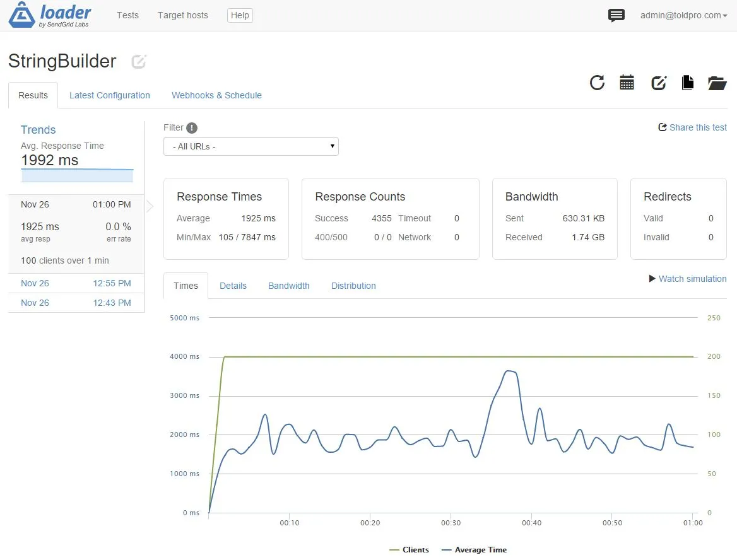Click the edit test icon
This screenshot has width=737, height=560.
point(659,83)
